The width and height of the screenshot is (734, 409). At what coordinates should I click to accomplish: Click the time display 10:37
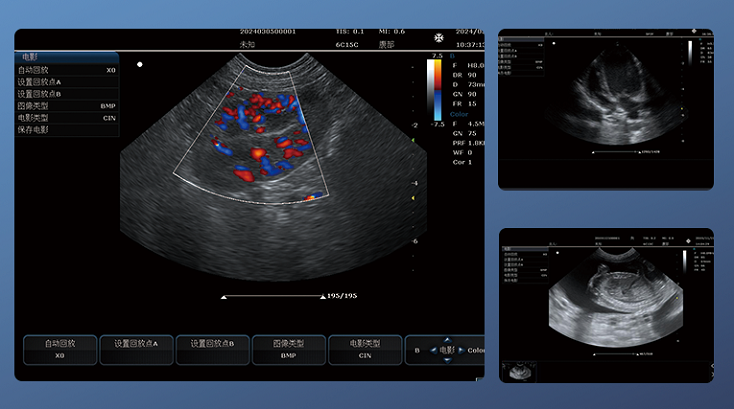pyautogui.click(x=470, y=44)
